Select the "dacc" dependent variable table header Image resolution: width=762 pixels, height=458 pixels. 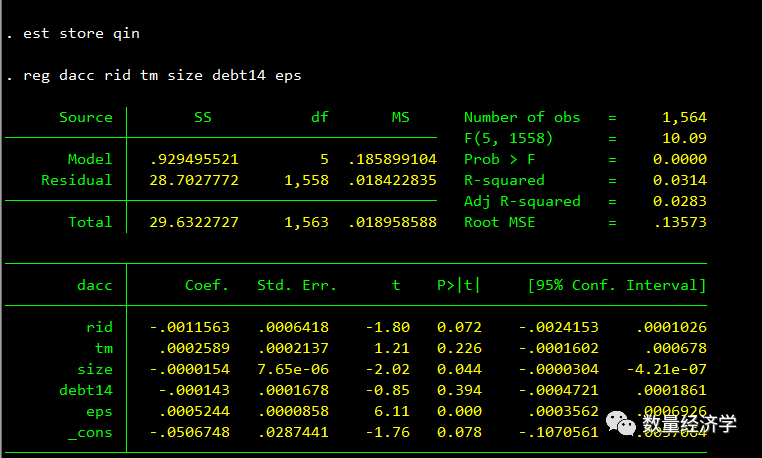click(95, 285)
